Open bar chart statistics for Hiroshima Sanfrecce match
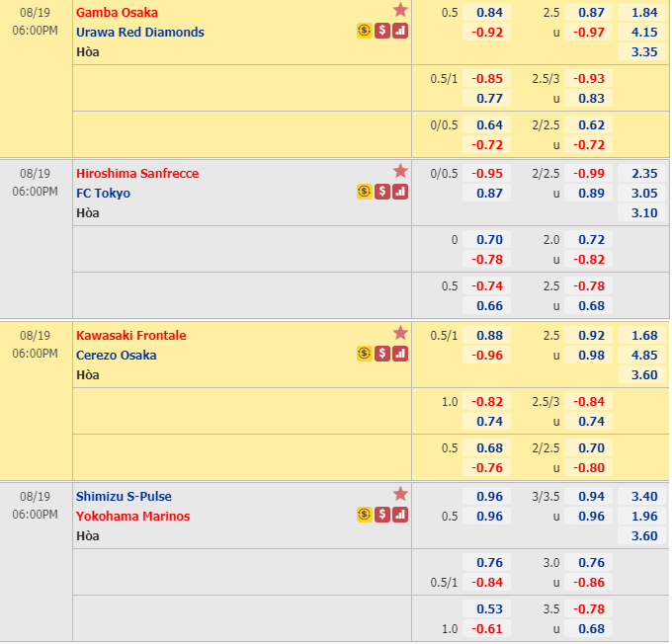The width and height of the screenshot is (672, 644). 399,192
